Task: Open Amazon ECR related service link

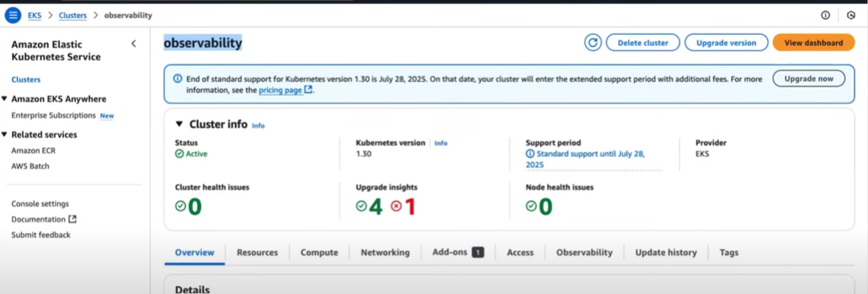Action: [33, 151]
